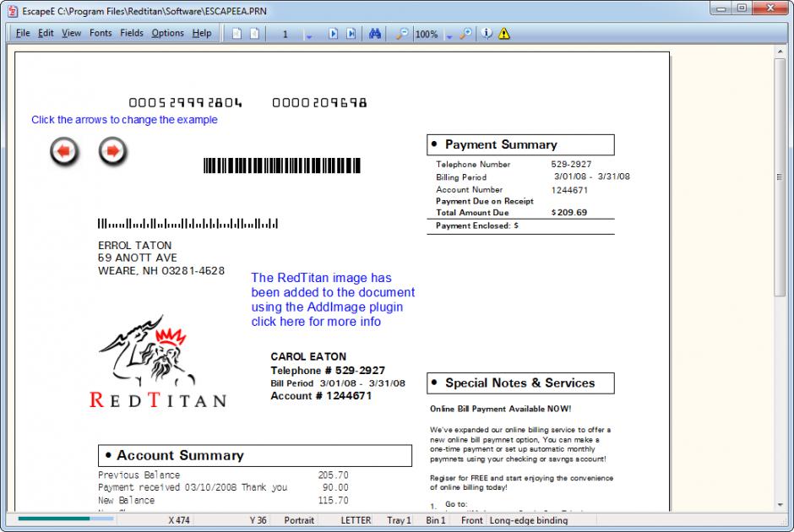Click 'Bin 1' in status bar

pyautogui.click(x=436, y=520)
